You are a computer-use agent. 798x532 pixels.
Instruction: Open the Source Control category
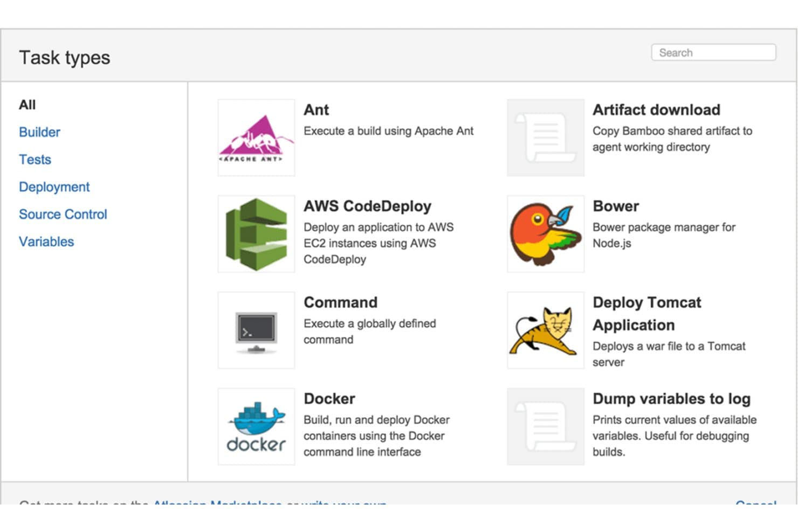pos(63,215)
